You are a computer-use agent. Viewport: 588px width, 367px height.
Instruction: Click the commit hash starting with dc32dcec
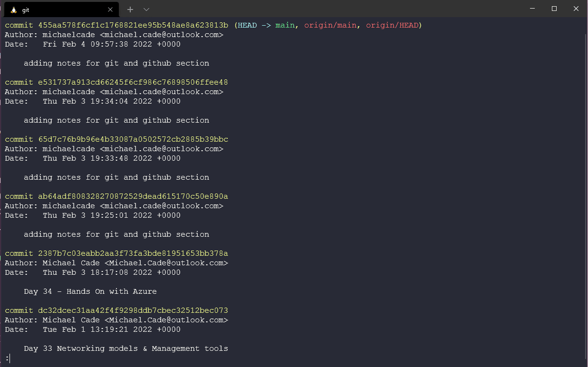pyautogui.click(x=133, y=310)
